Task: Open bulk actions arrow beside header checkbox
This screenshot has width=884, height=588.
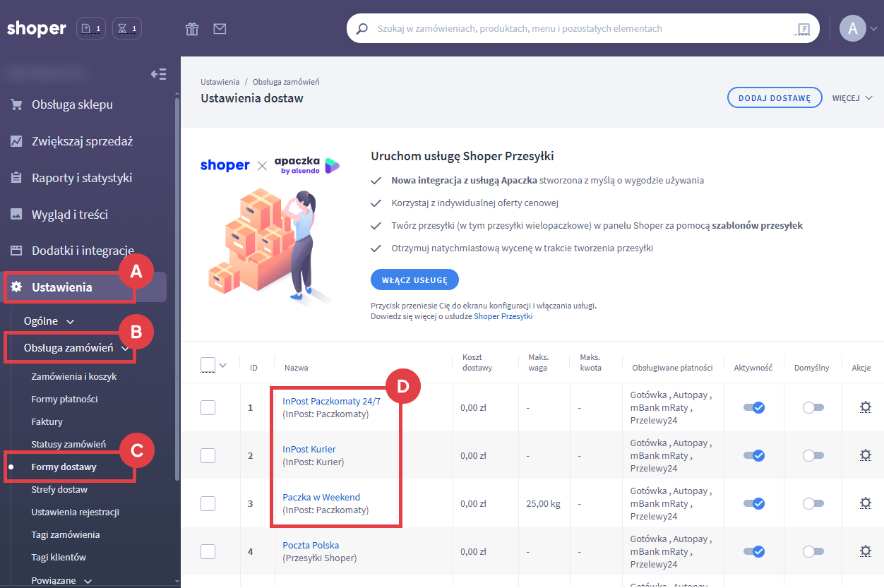Action: (x=223, y=365)
